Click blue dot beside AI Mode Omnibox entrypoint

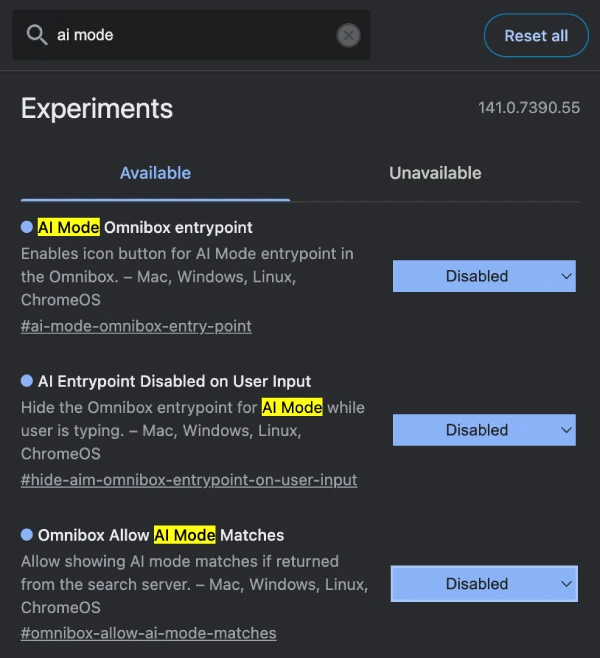point(27,227)
